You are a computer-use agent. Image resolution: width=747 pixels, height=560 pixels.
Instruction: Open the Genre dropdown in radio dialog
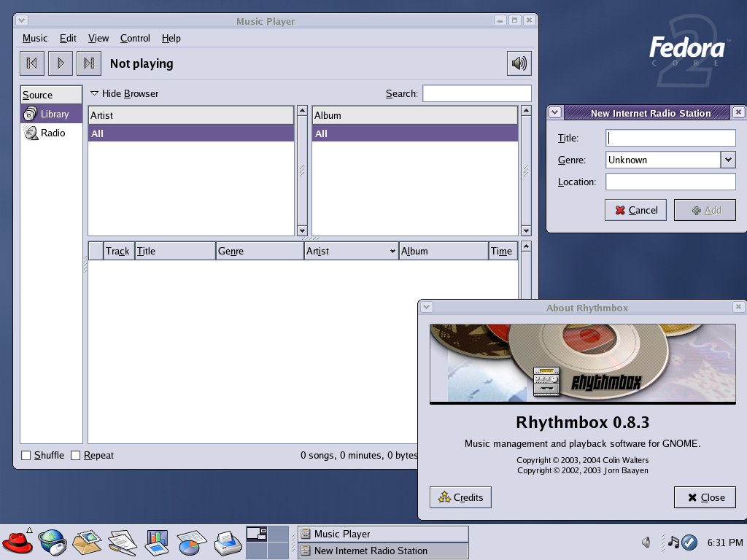click(x=728, y=160)
